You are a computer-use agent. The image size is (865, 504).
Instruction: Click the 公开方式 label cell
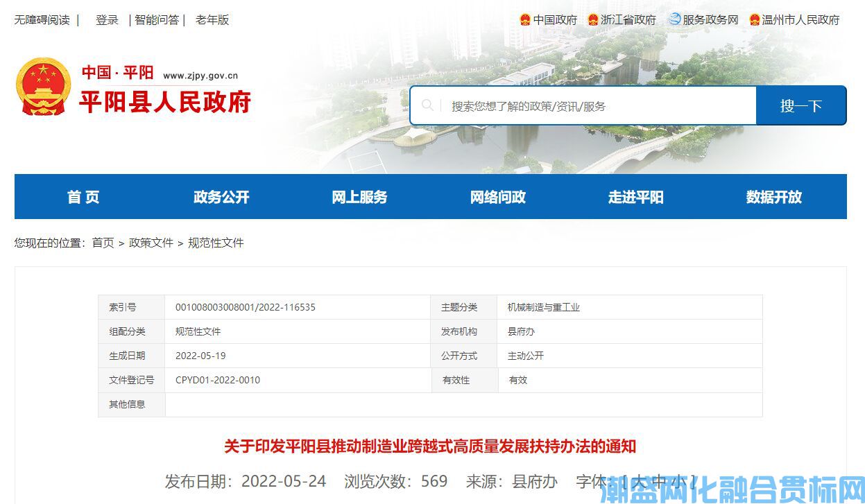click(x=464, y=356)
